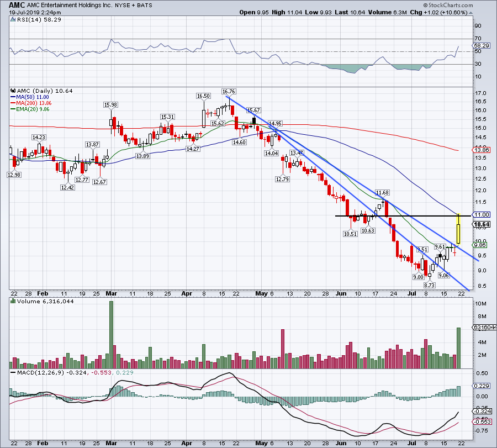The height and width of the screenshot is (448, 497).
Task: Click the StockCharts.com copyright label
Action: tap(448, 6)
